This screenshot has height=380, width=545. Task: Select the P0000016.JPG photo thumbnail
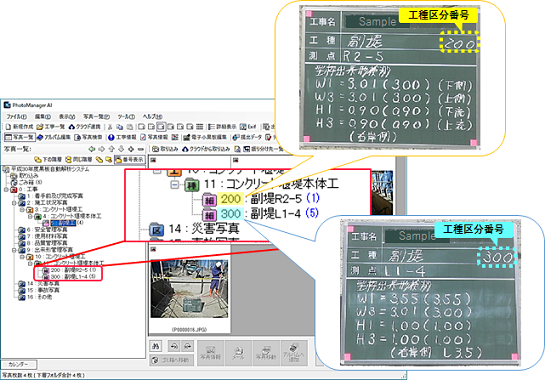(189, 289)
